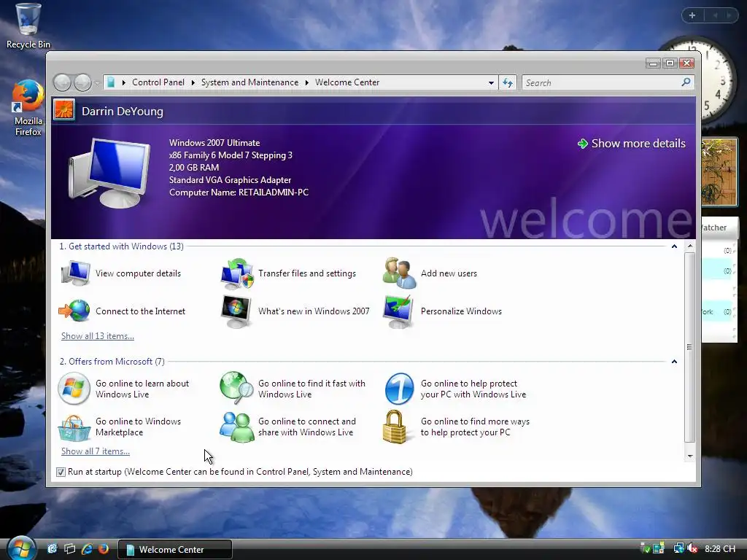Click the scrollbar up arrow
Screen dimensions: 747x560
tap(690, 246)
